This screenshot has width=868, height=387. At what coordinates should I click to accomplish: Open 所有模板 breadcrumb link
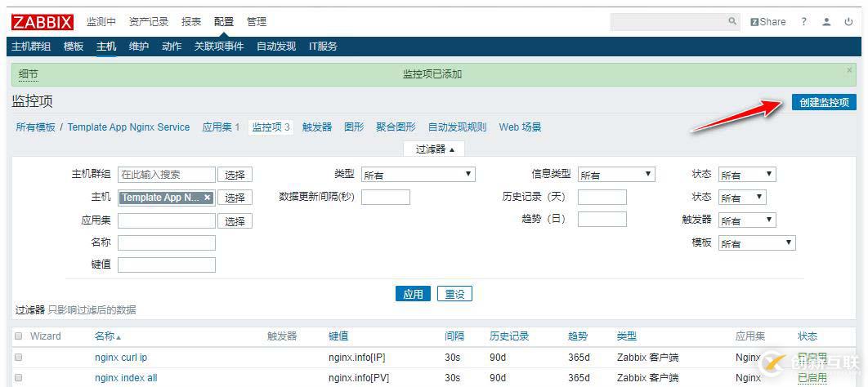[x=35, y=127]
